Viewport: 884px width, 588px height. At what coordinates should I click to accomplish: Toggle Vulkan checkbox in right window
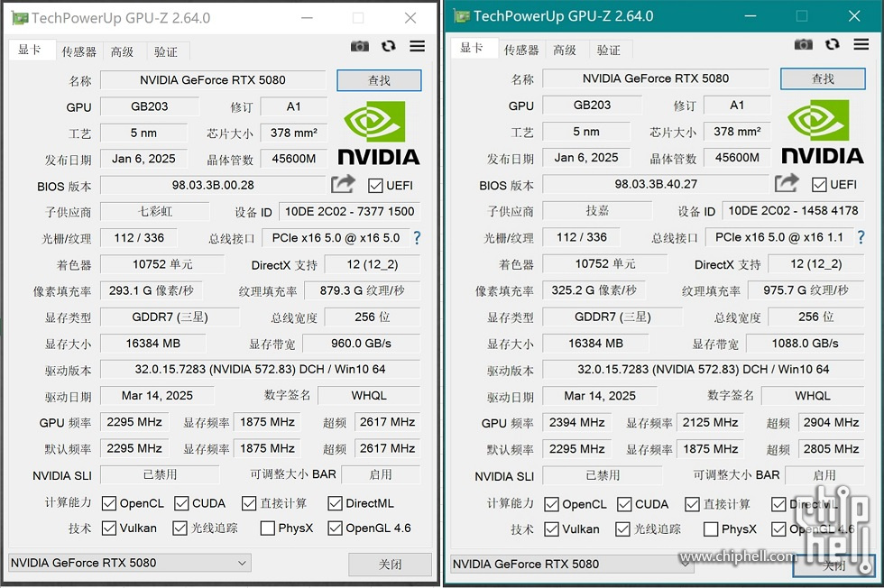(x=551, y=529)
